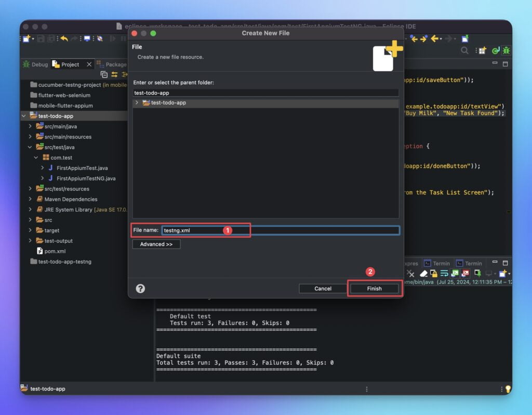This screenshot has width=532, height=415.
Task: Click the parent folder path field
Action: tap(265, 93)
